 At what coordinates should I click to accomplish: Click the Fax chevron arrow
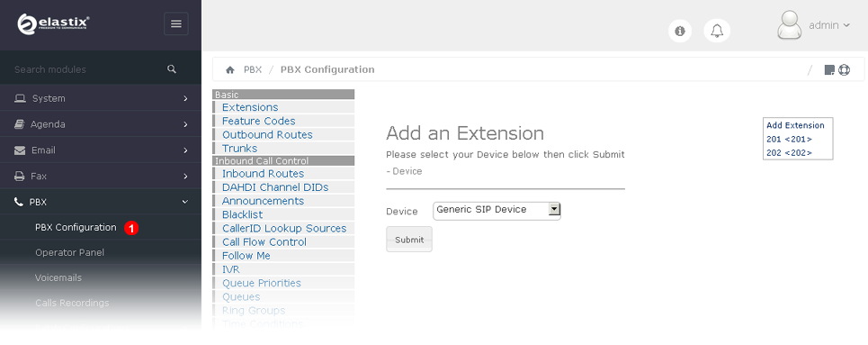pyautogui.click(x=185, y=177)
